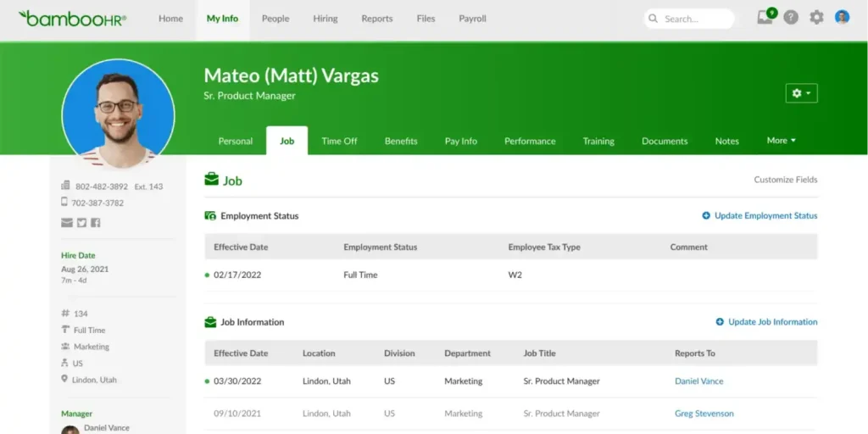Switch to the Time Off tab
The width and height of the screenshot is (868, 434).
(x=339, y=142)
